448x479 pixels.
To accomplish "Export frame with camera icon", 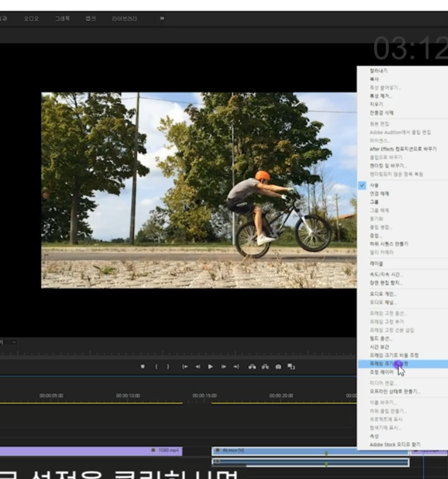I will click(279, 366).
